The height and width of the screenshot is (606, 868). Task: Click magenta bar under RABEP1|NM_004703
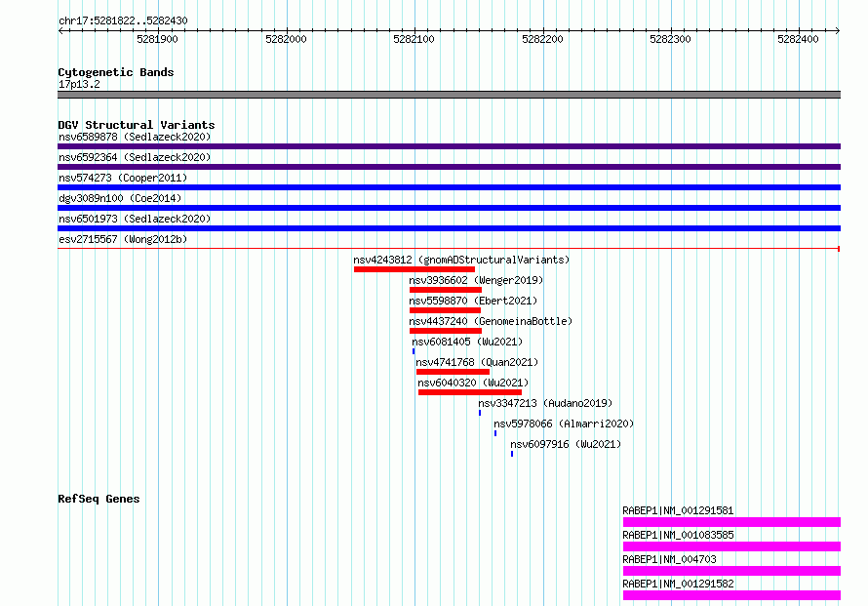click(x=731, y=571)
